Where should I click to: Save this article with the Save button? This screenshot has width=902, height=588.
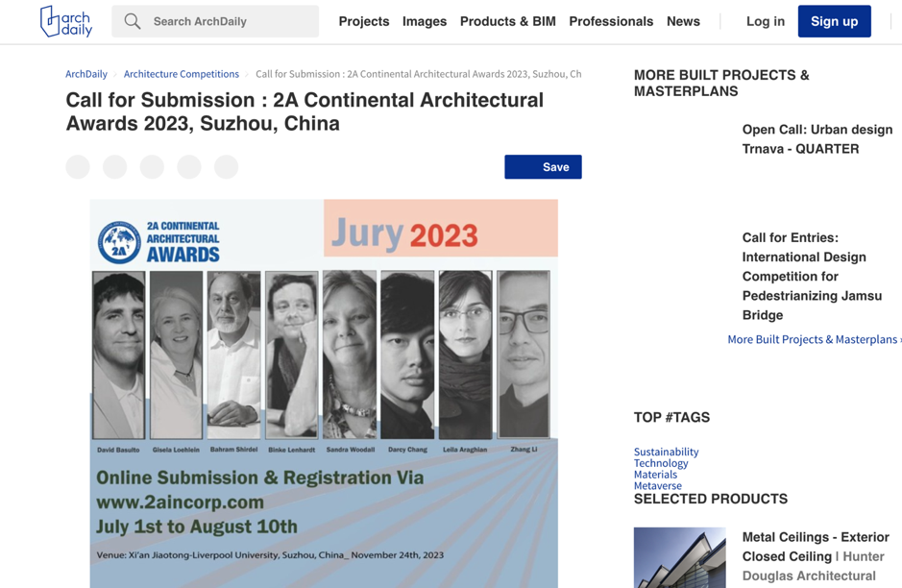[543, 167]
